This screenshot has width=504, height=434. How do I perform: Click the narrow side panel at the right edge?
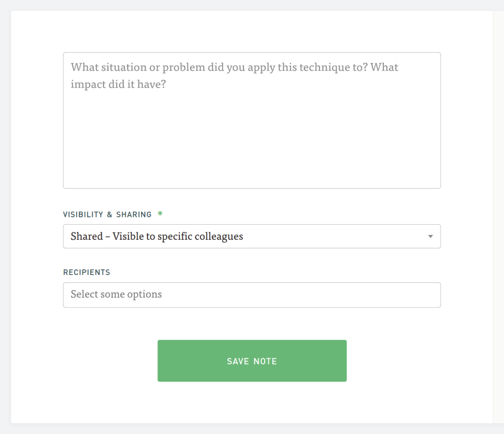pos(498,214)
